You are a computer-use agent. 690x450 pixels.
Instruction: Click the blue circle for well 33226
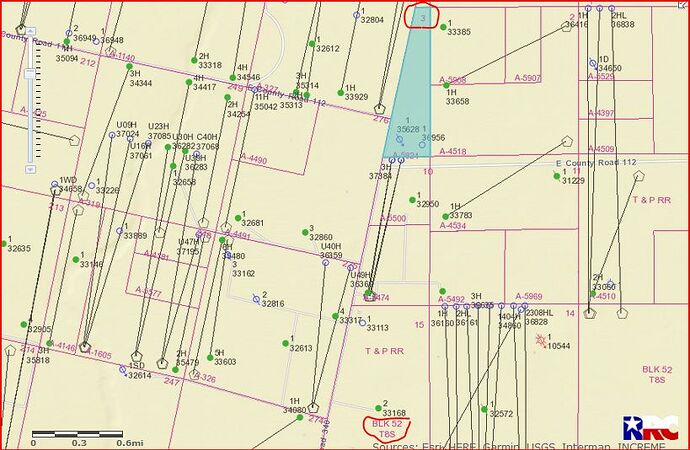[92, 186]
